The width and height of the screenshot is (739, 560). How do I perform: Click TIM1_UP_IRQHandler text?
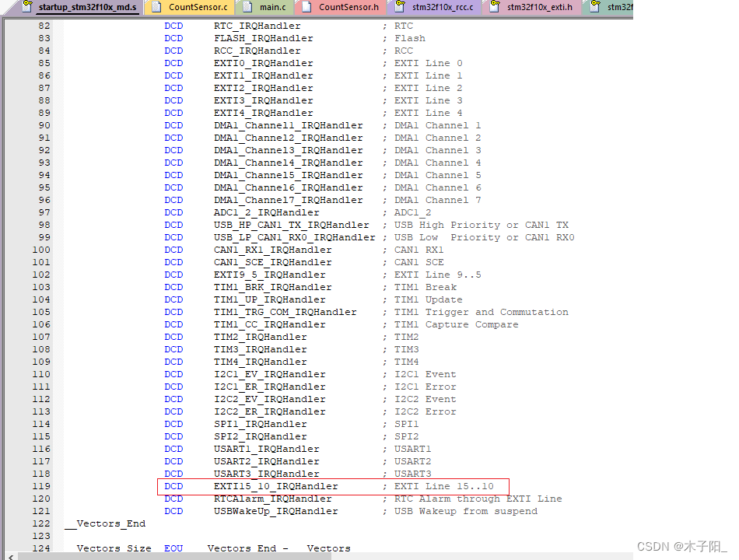(x=270, y=299)
